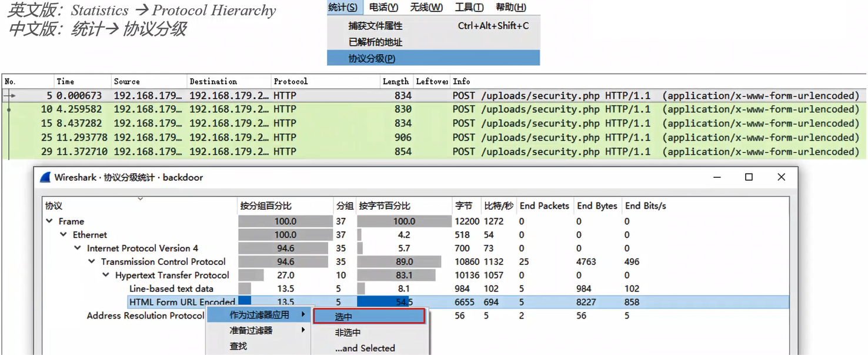The width and height of the screenshot is (868, 355).
Task: Sort by 按分组百分比 column header
Action: point(285,206)
